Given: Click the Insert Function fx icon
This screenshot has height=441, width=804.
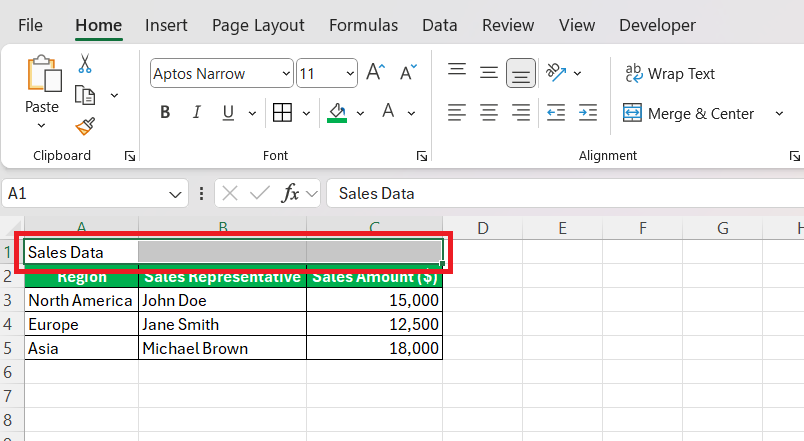Looking at the screenshot, I should point(290,193).
